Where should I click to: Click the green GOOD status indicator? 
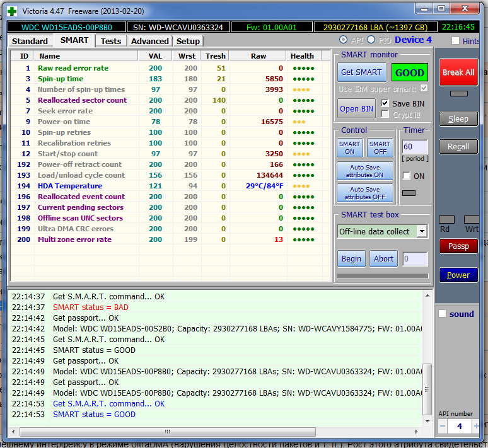409,72
